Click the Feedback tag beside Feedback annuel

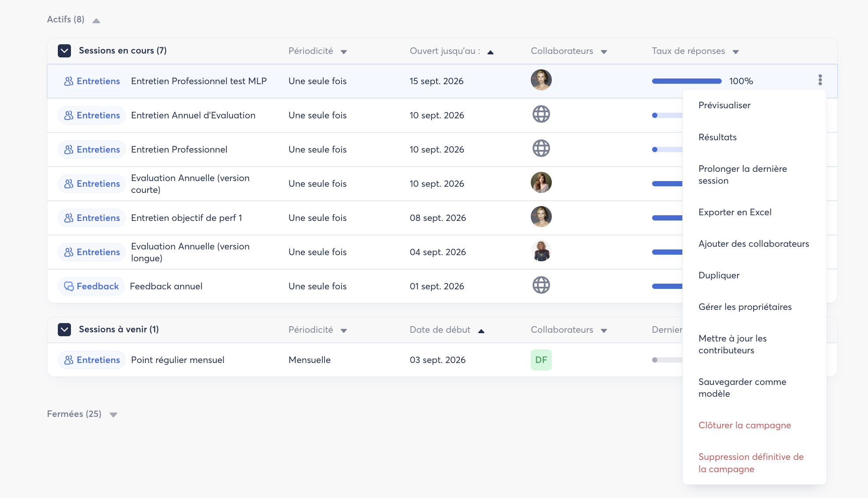point(91,286)
